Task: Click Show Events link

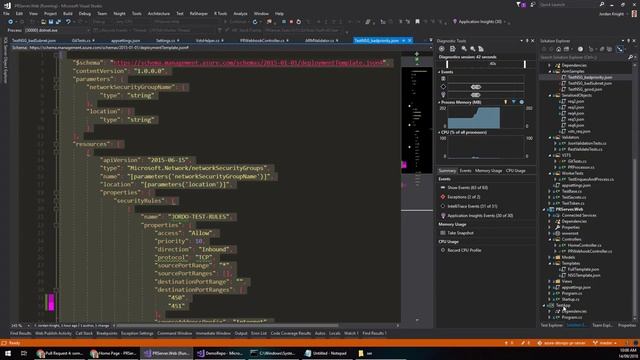Action: point(467,188)
